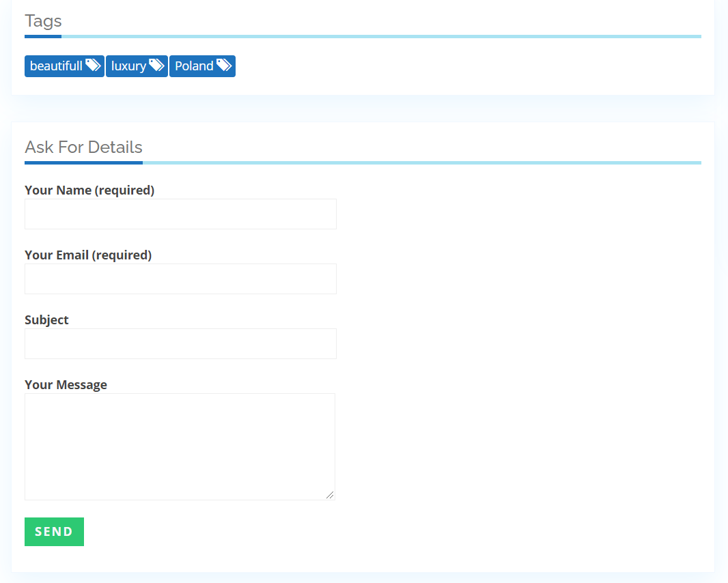Click the Subject label
Image resolution: width=728 pixels, height=583 pixels.
46,319
